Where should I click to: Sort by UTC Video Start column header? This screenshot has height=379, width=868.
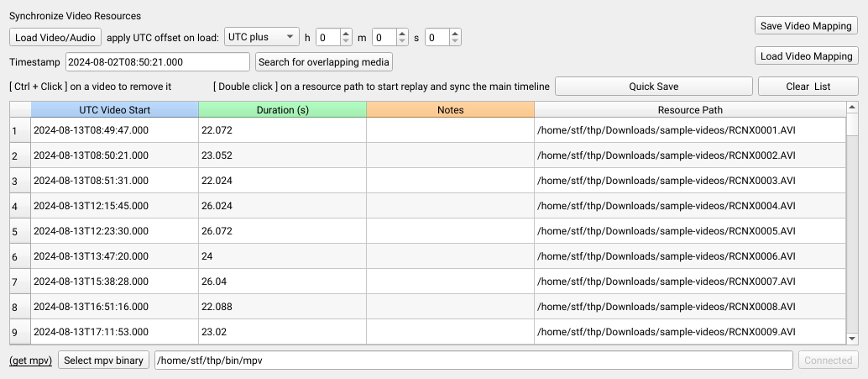click(115, 110)
